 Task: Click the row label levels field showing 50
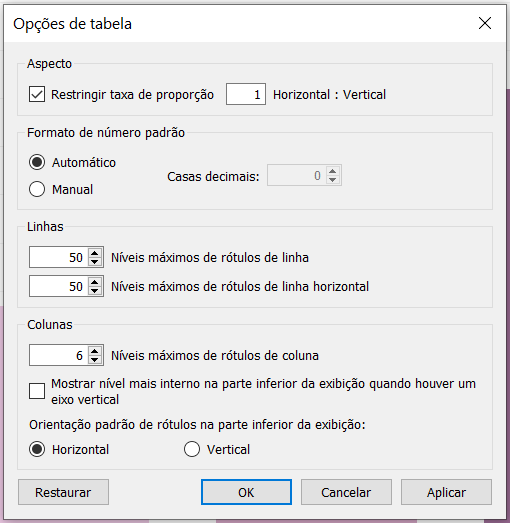coord(59,257)
